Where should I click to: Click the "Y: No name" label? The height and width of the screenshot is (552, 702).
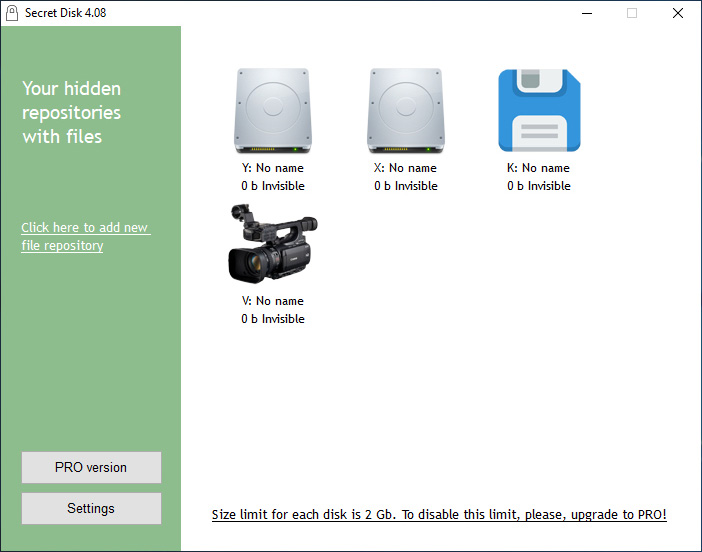(272, 168)
